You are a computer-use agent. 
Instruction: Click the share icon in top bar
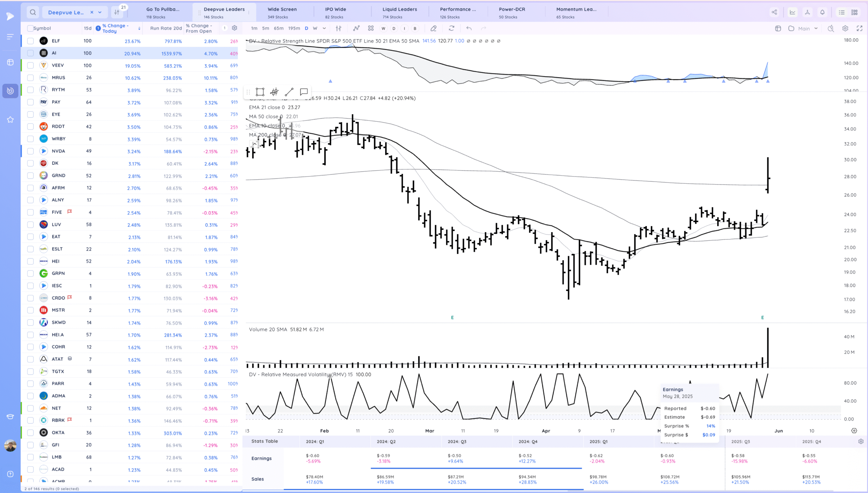774,13
